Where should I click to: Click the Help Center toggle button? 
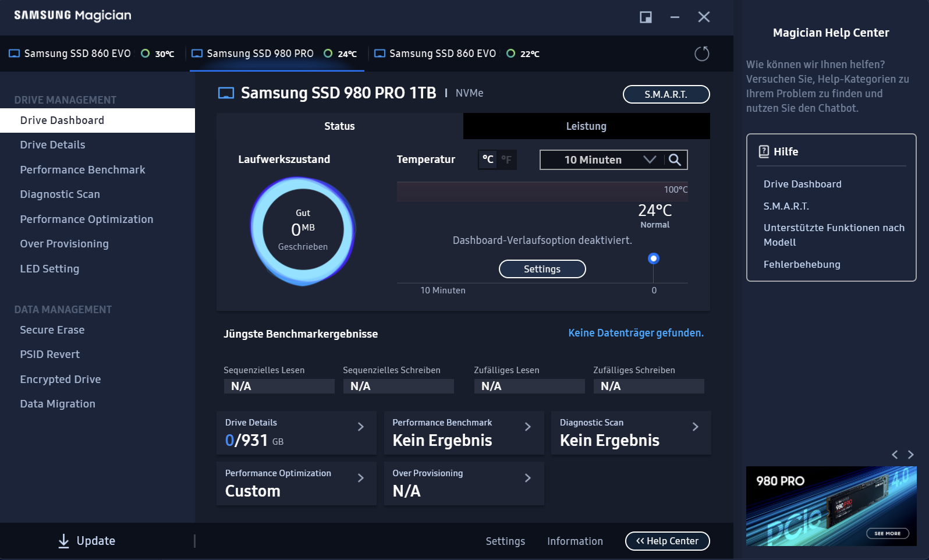tap(667, 541)
